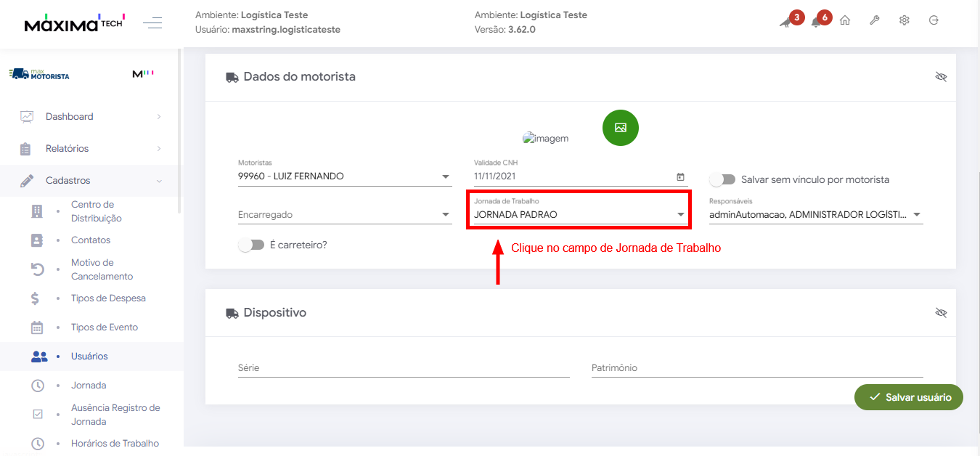The width and height of the screenshot is (980, 456).
Task: Open calendar picker for Validade CNH
Action: pyautogui.click(x=680, y=176)
